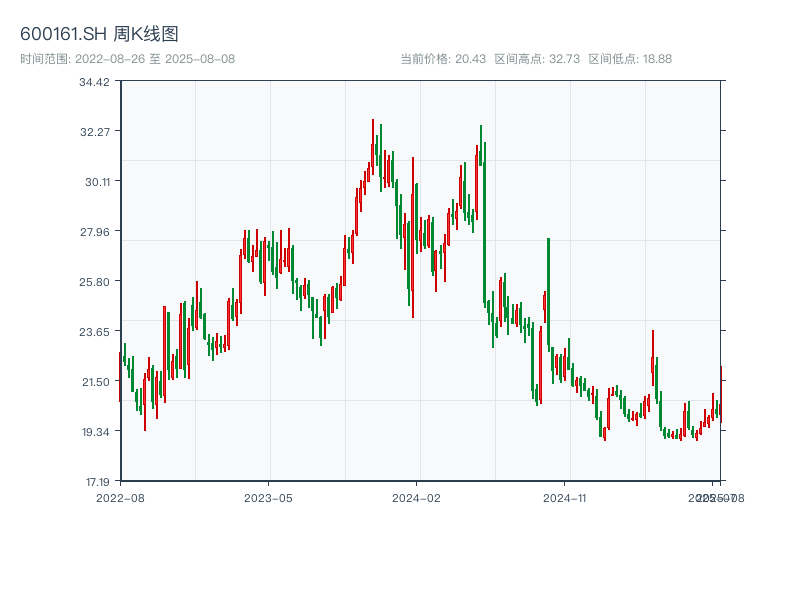This screenshot has width=800, height=600.
Task: Click the y-axis value 17.19
Action: tap(97, 483)
